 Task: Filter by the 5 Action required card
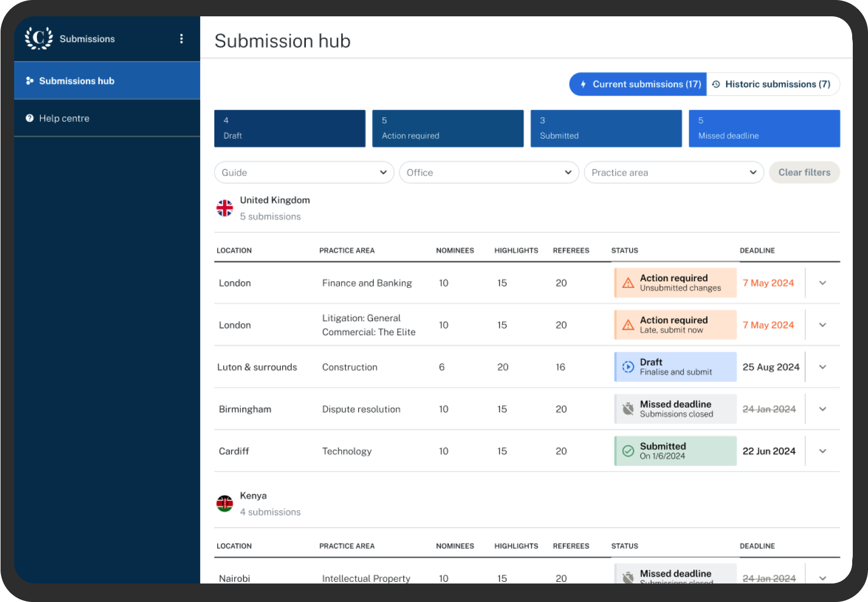click(448, 128)
